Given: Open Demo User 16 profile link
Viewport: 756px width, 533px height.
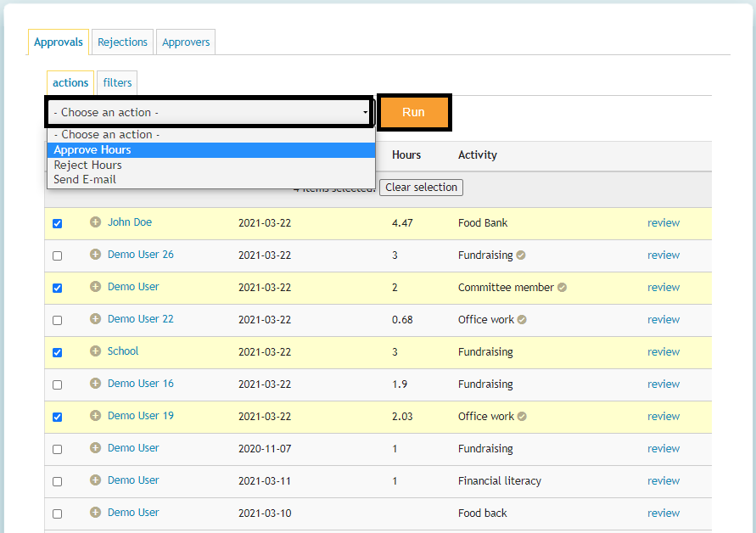Looking at the screenshot, I should point(140,384).
